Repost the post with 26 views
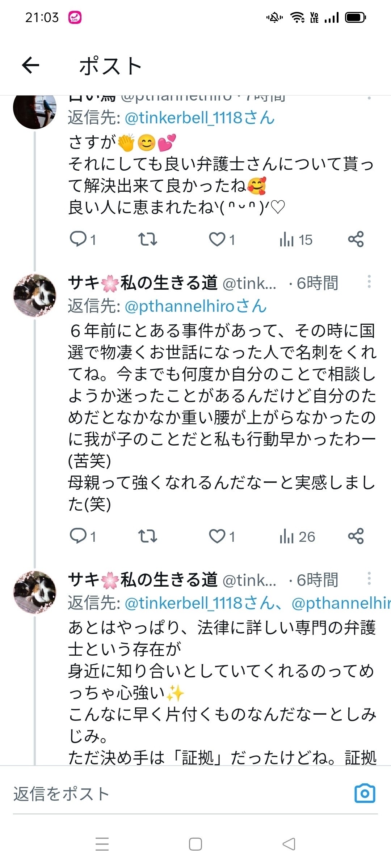The height and width of the screenshot is (868, 391). pyautogui.click(x=148, y=536)
